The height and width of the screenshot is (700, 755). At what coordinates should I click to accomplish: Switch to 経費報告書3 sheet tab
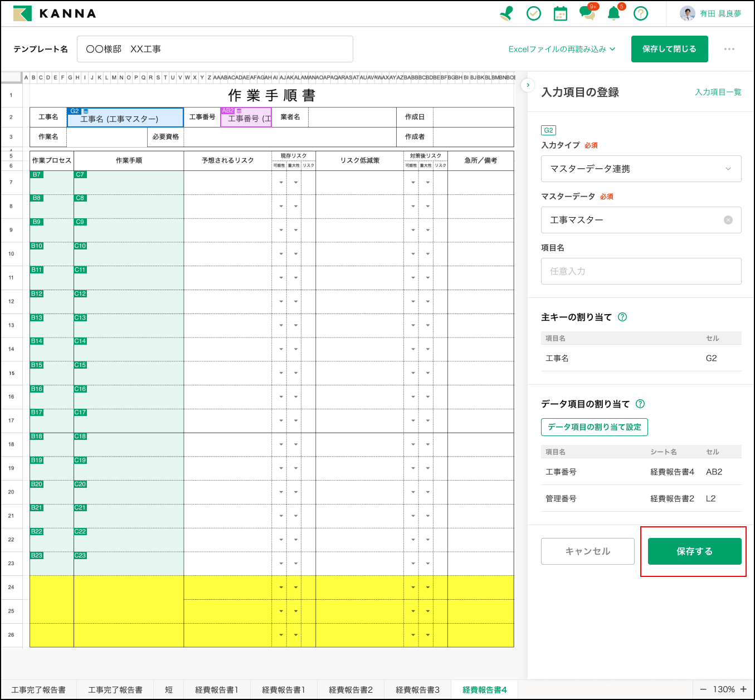pyautogui.click(x=417, y=689)
